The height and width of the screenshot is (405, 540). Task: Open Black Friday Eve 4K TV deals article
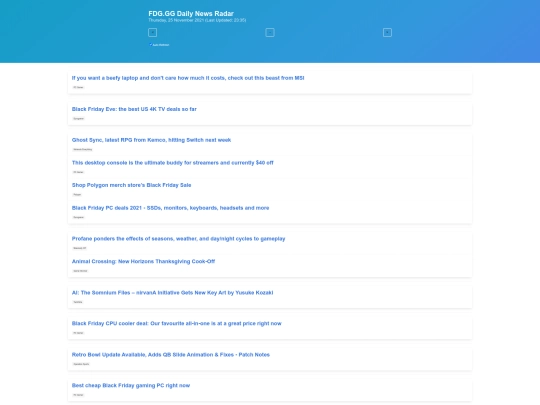pyautogui.click(x=134, y=109)
